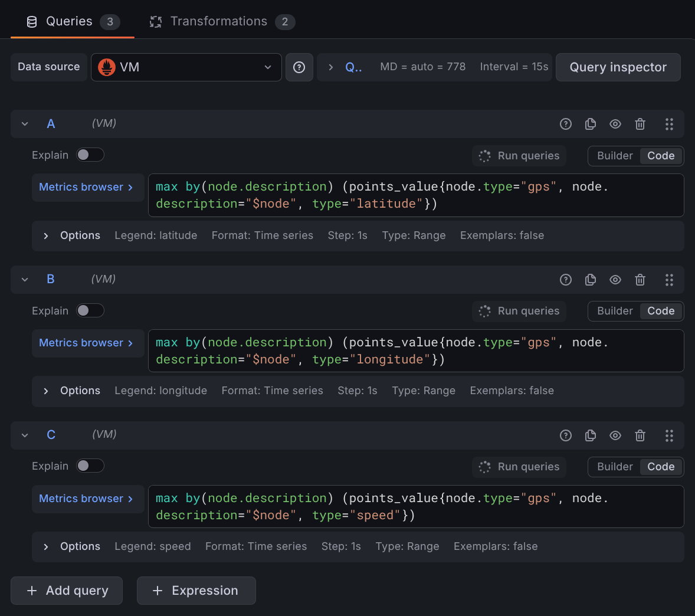
Task: Run queries for query B
Action: (519, 311)
